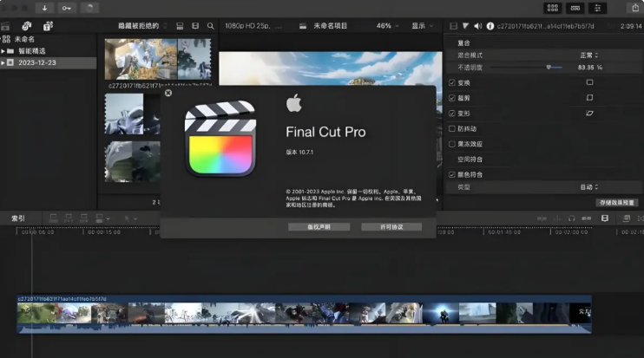644x358 pixels.
Task: Enable the 防抖动 checkbox
Action: coord(451,128)
